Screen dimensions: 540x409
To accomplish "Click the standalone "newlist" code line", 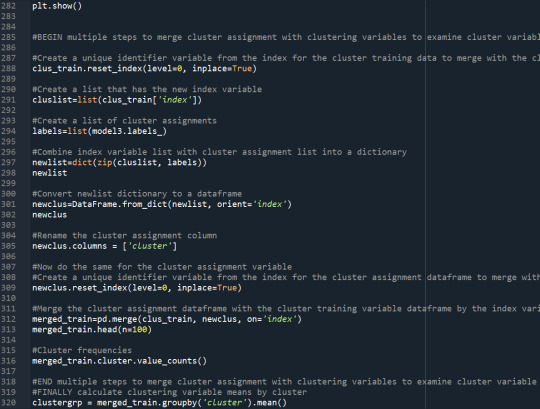I will click(50, 173).
